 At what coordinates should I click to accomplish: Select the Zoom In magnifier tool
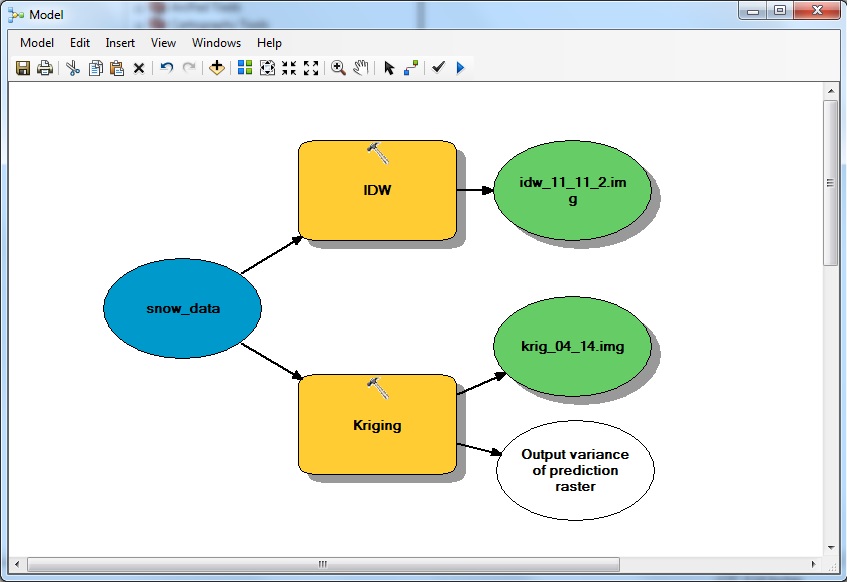point(338,68)
